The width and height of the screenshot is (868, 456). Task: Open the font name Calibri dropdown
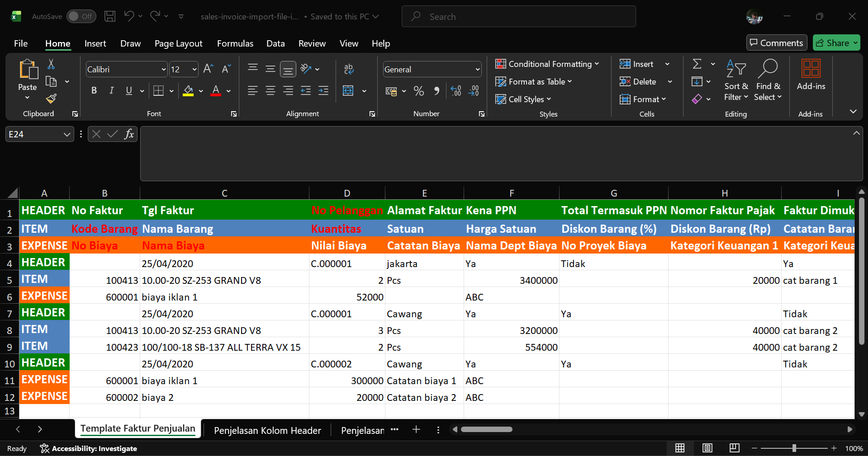(163, 69)
